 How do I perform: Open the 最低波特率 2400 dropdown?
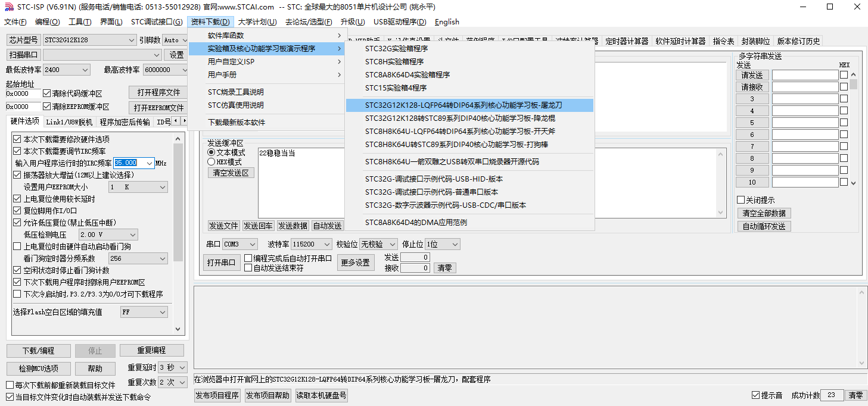pyautogui.click(x=66, y=70)
